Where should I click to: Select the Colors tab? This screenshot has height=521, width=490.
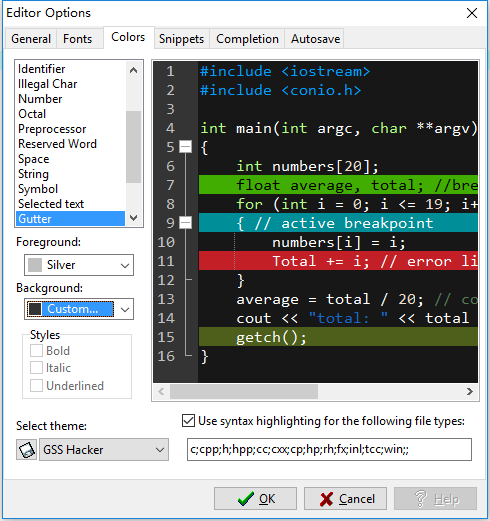click(x=128, y=37)
